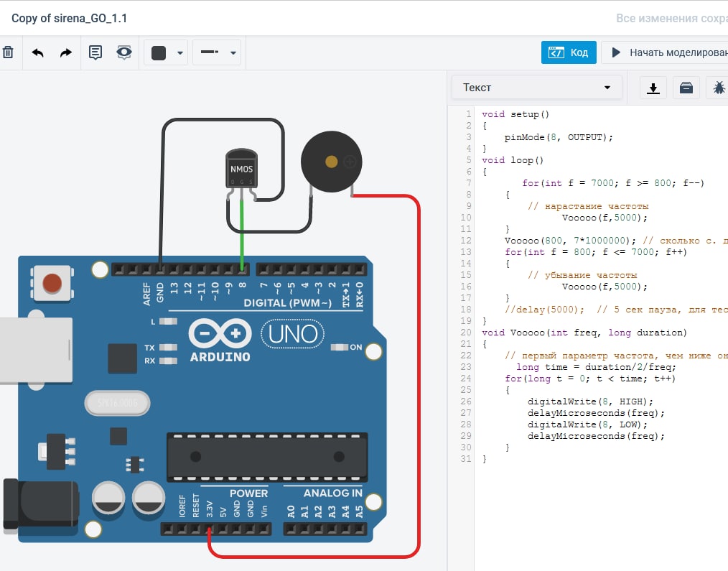Image resolution: width=728 pixels, height=571 pixels.
Task: Toggle notes visibility eye icon
Action: click(124, 52)
